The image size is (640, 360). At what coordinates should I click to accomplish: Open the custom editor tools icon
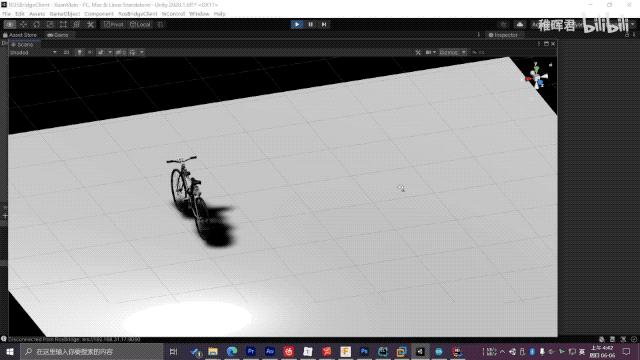[x=90, y=24]
